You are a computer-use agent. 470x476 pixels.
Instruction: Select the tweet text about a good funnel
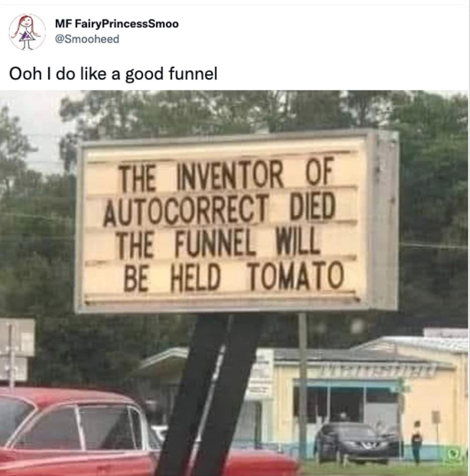click(x=113, y=73)
